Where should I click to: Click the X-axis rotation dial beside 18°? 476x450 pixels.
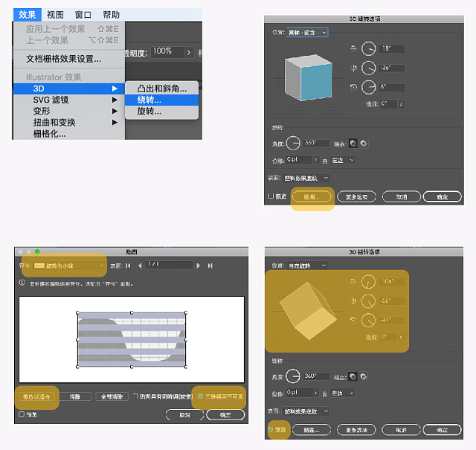[x=370, y=49]
